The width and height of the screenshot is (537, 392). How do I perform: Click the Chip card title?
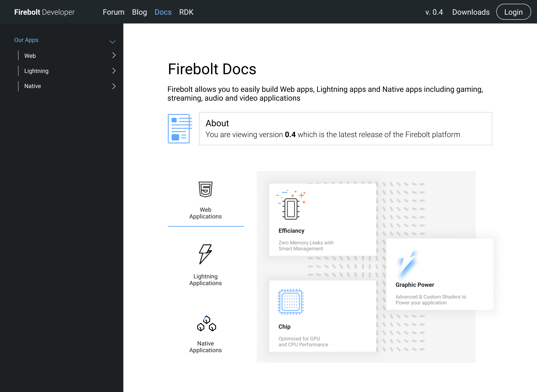284,327
